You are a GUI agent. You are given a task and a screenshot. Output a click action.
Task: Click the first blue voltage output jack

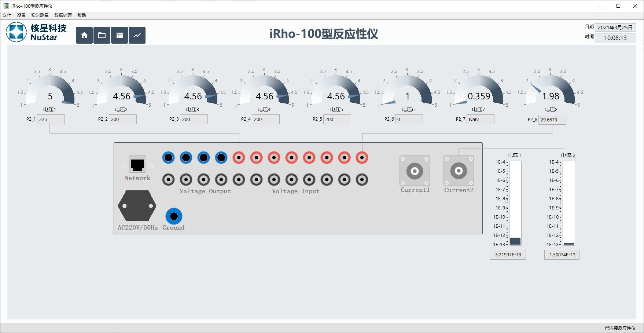(168, 158)
